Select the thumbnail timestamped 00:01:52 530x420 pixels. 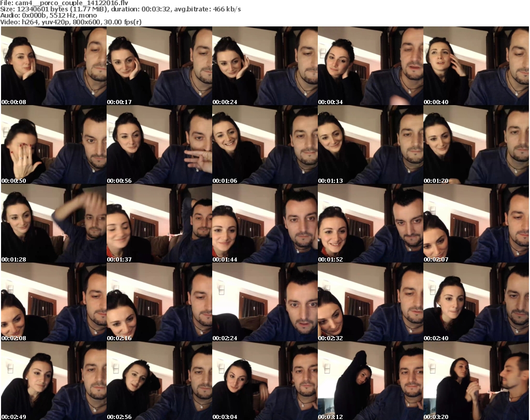click(371, 224)
